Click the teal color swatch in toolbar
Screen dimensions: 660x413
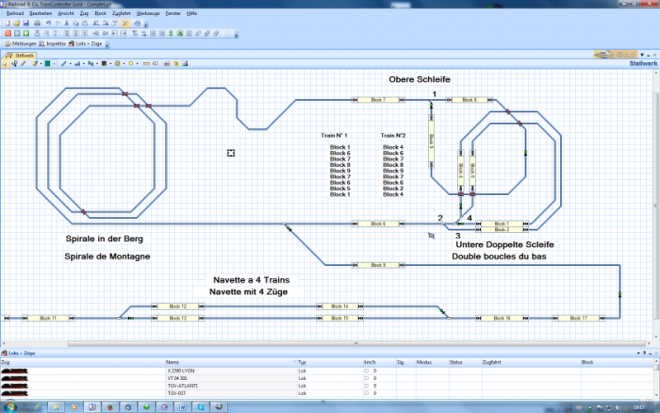tap(48, 64)
